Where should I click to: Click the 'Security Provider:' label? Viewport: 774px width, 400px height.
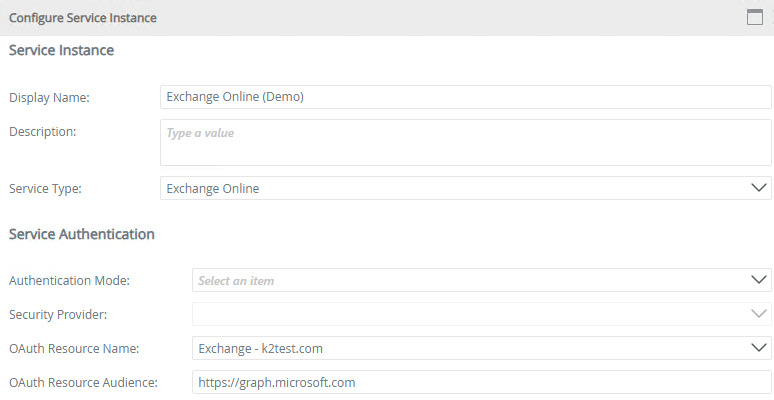pos(59,315)
